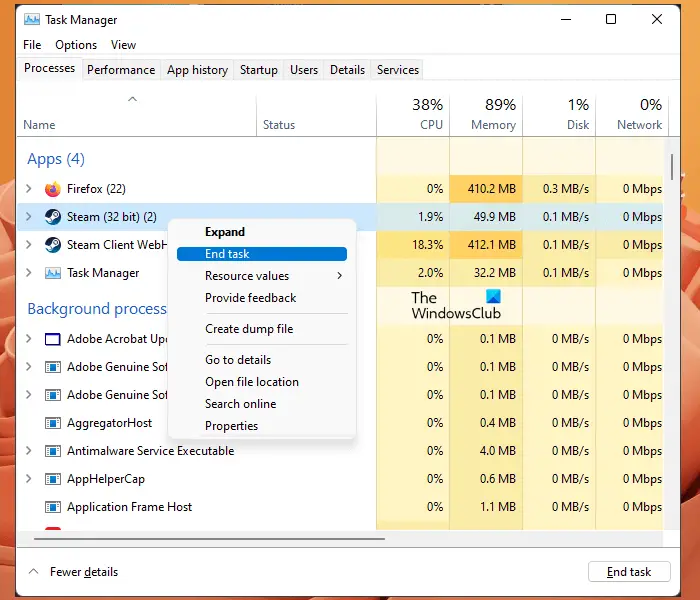
Task: Switch to the Performance tab
Action: pyautogui.click(x=121, y=70)
